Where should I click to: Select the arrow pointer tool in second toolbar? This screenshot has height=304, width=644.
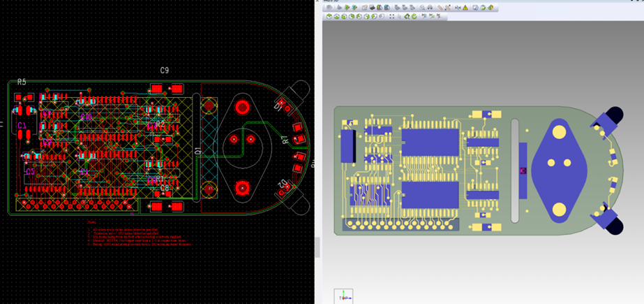[399, 17]
